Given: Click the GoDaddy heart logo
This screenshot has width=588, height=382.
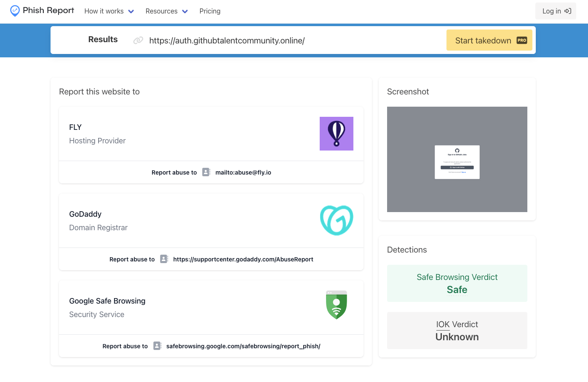Looking at the screenshot, I should click(337, 221).
